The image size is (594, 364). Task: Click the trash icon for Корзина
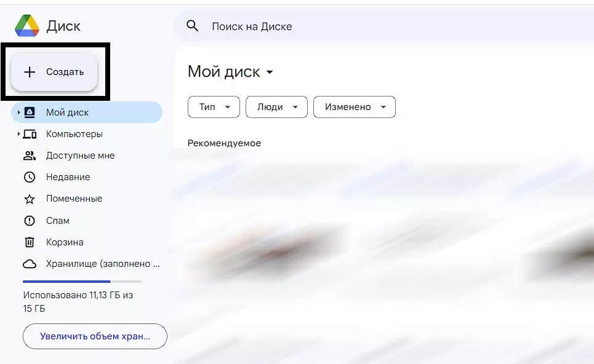coord(30,242)
